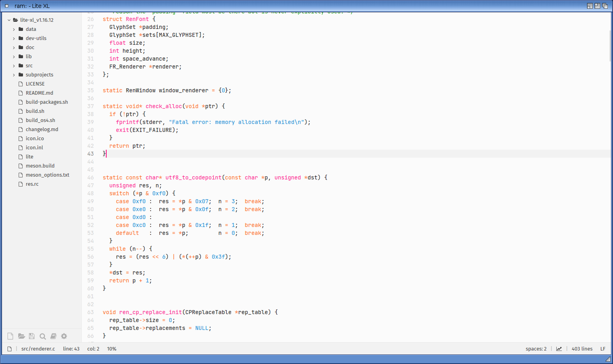Click line number 63 in gutter
The image size is (613, 364).
pos(91,313)
